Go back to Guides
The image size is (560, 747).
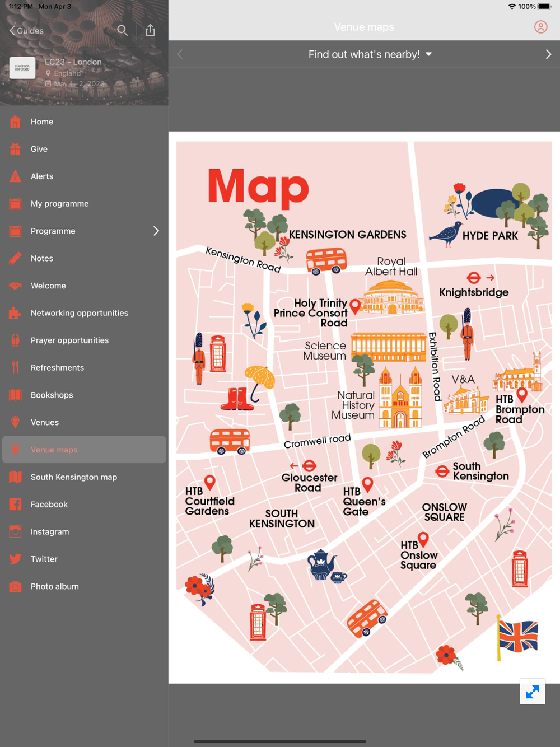pyautogui.click(x=26, y=31)
